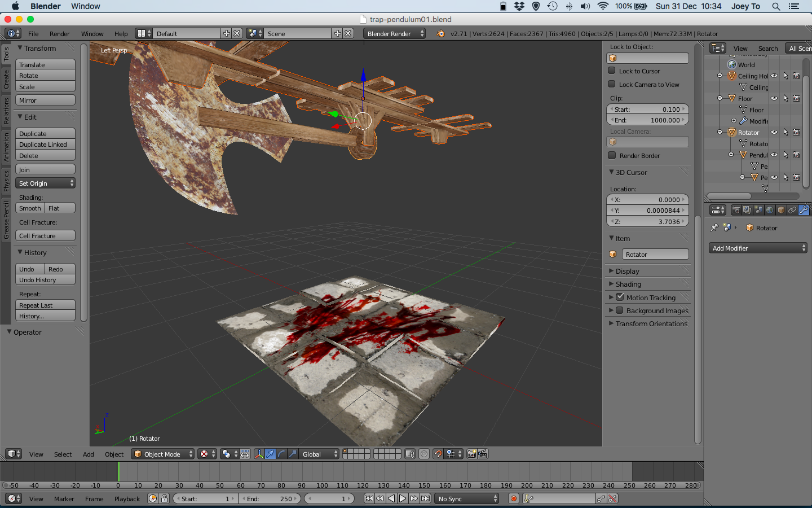Open the Global orientation dropdown
The image size is (812, 508).
tap(319, 454)
